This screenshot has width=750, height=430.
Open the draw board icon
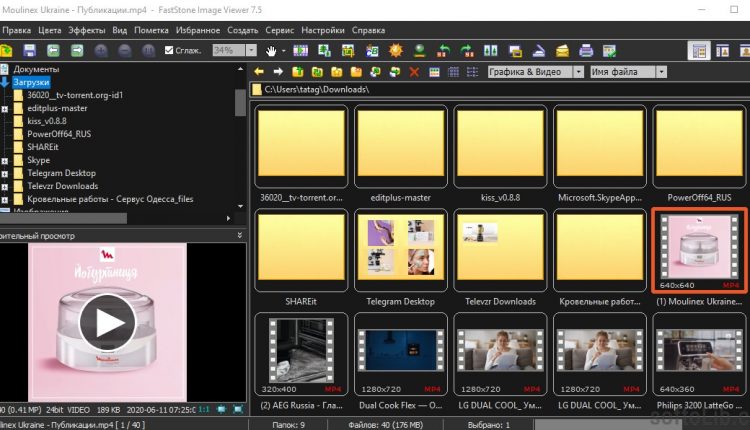point(372,50)
